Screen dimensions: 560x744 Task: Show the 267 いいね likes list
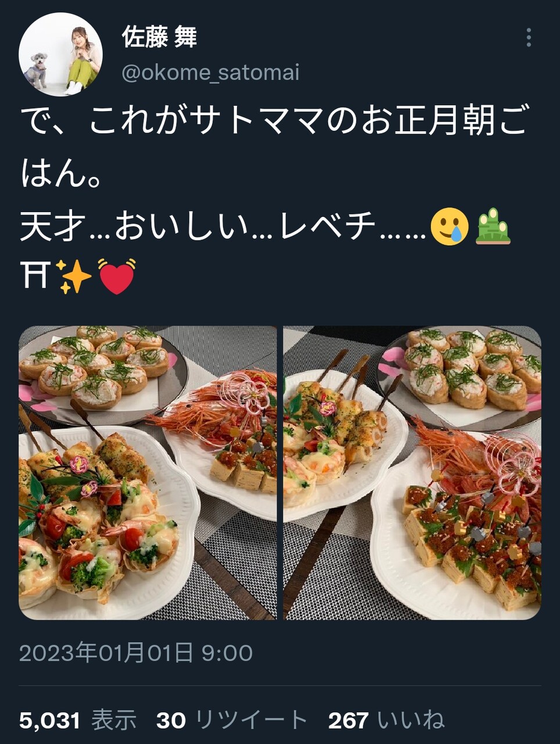[386, 720]
